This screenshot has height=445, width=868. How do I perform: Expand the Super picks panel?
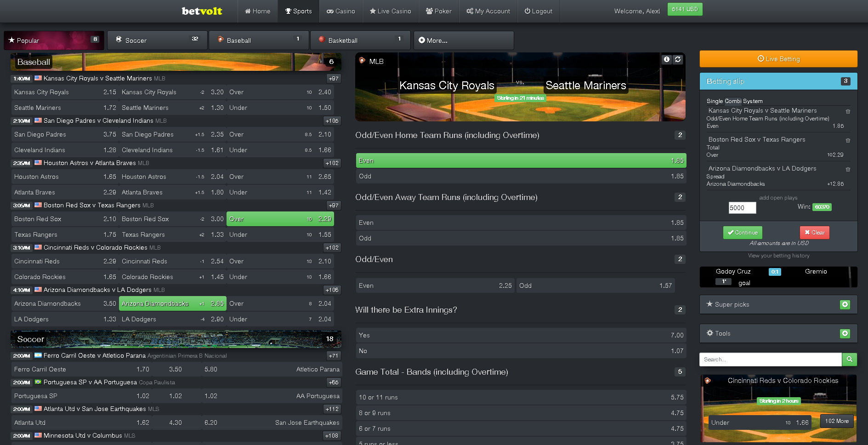pos(845,304)
